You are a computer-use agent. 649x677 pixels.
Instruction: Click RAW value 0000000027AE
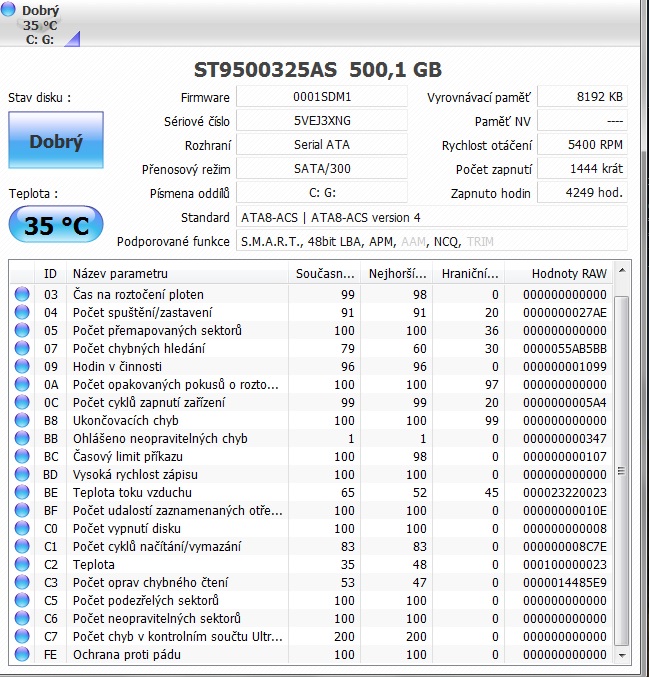tap(565, 313)
